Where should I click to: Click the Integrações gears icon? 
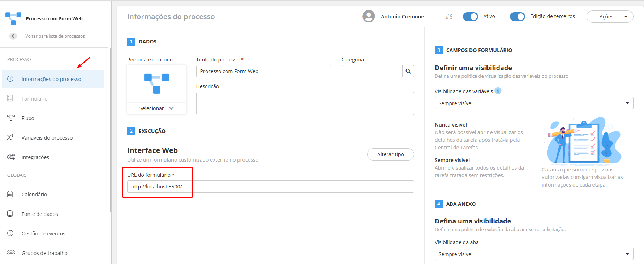coord(11,157)
